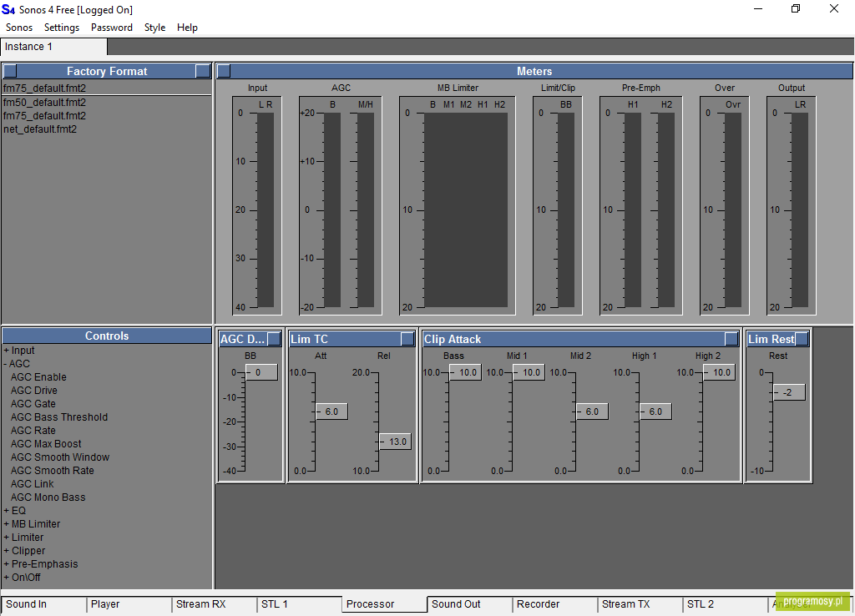Screen dimensions: 855x616
Task: Select AGC Smooth Rate control
Action: [53, 471]
